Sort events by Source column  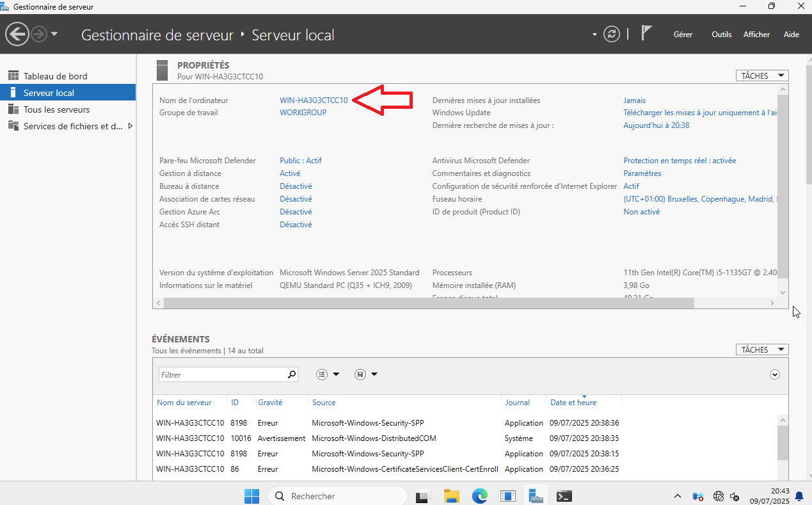[324, 403]
